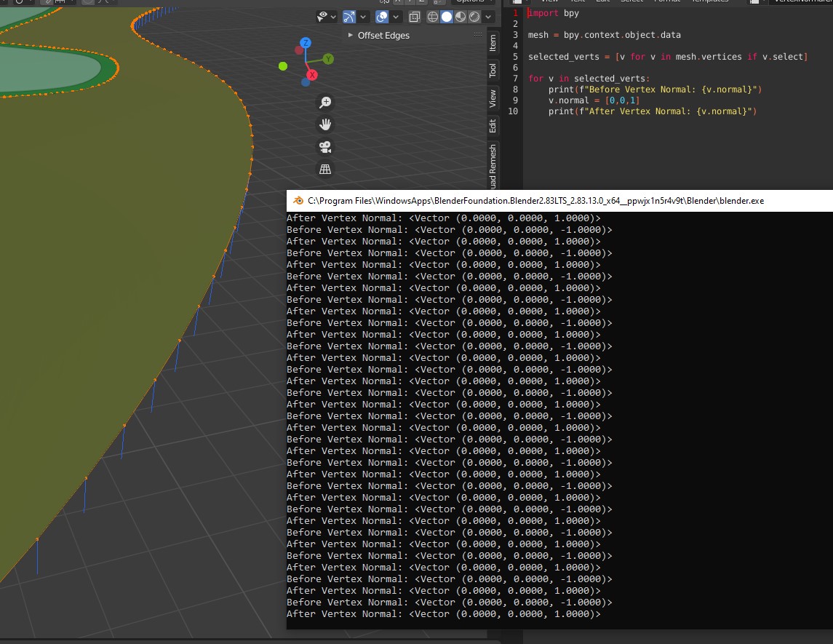Click the Blender logo in console title bar
Screen dimensions: 833x644
pyautogui.click(x=298, y=201)
